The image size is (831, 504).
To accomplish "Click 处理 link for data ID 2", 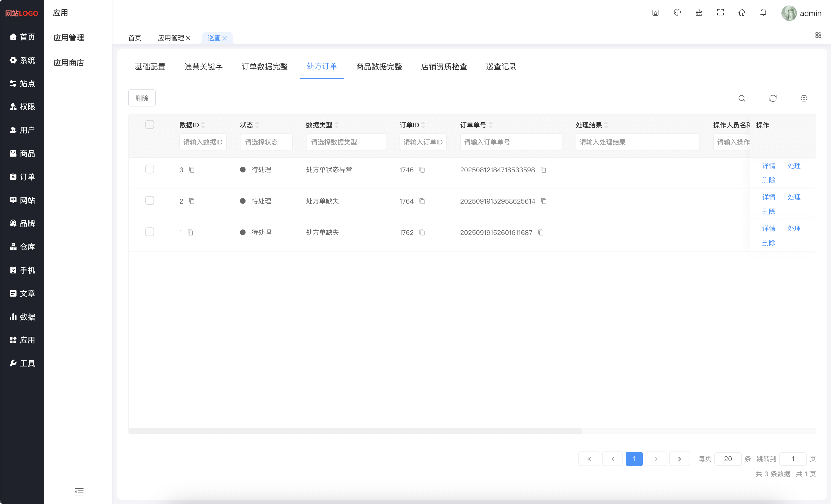I will 794,197.
